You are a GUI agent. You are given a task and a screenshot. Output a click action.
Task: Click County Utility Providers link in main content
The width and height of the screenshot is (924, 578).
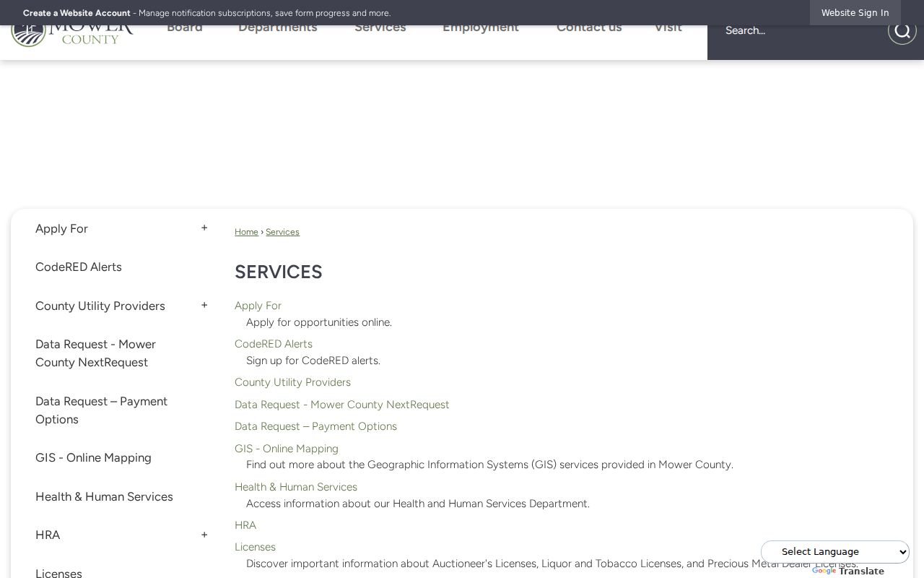[x=292, y=382]
